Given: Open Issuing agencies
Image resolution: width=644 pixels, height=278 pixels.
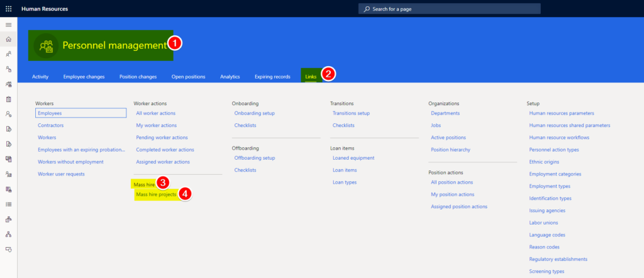Looking at the screenshot, I should click(x=548, y=211).
